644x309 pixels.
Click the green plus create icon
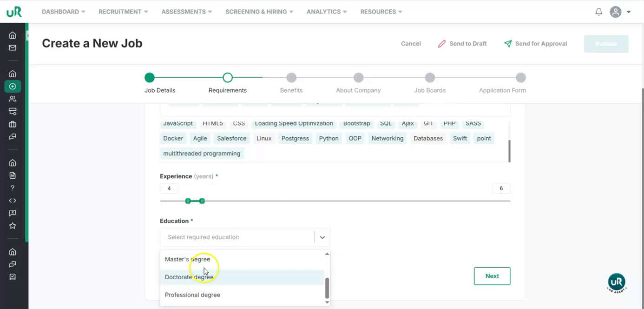tap(13, 86)
